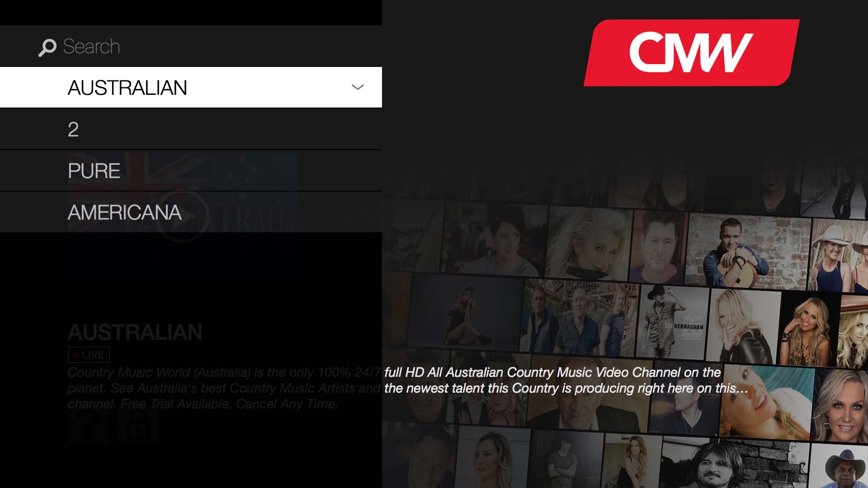The height and width of the screenshot is (488, 868).
Task: Select the PURE channel option
Action: pyautogui.click(x=191, y=171)
